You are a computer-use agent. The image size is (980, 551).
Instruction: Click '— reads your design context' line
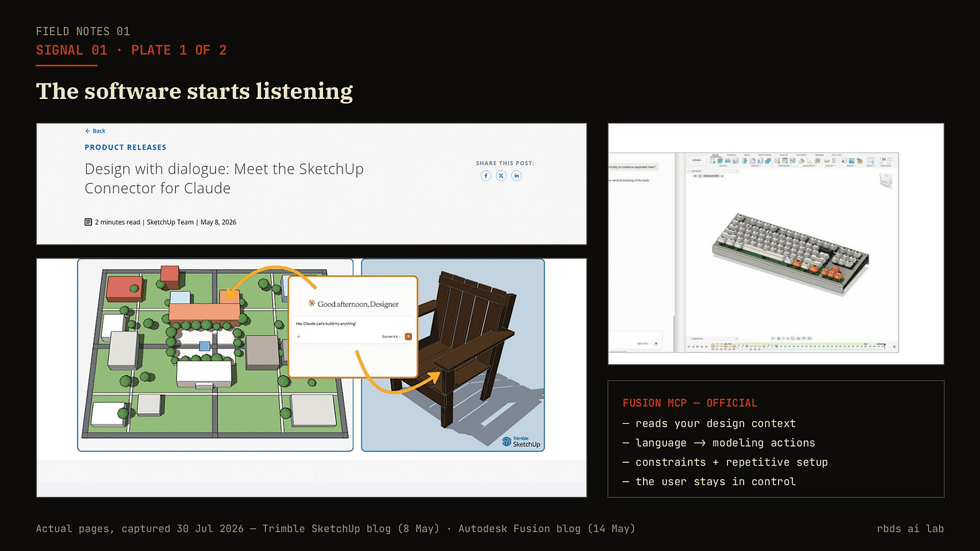[709, 423]
